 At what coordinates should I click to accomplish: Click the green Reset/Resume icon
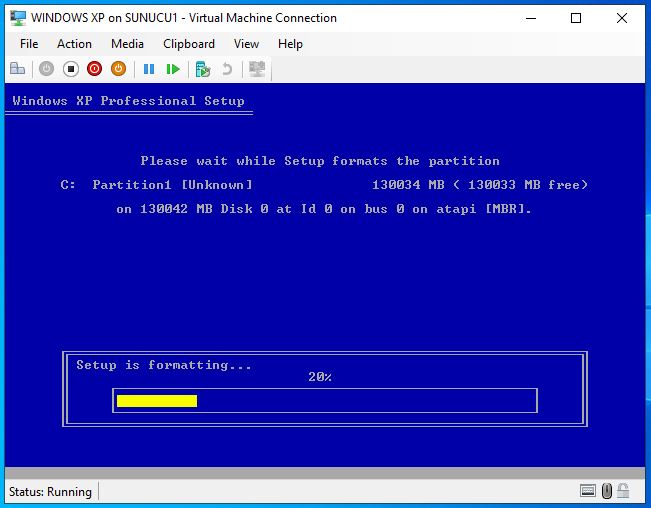tap(173, 68)
